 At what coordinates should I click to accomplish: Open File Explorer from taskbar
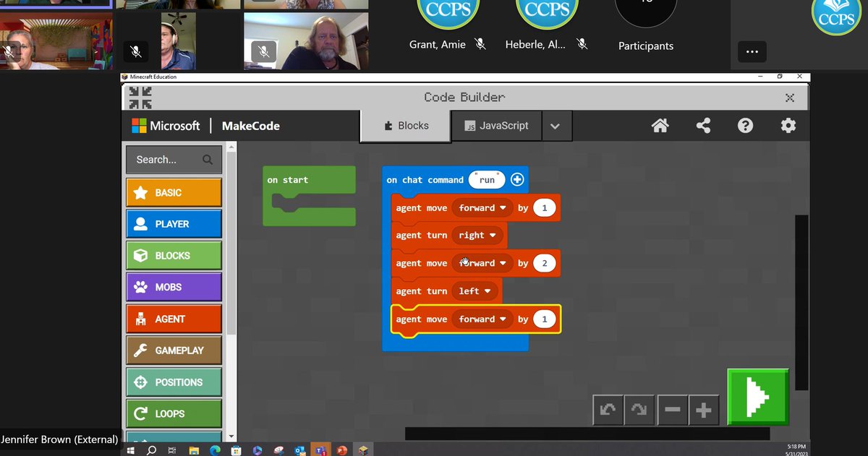tap(194, 450)
